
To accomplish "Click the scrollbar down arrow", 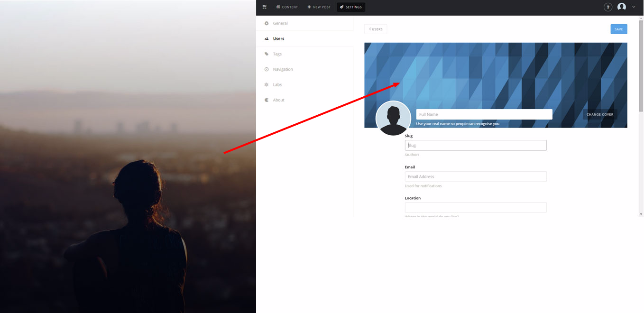I will point(641,214).
